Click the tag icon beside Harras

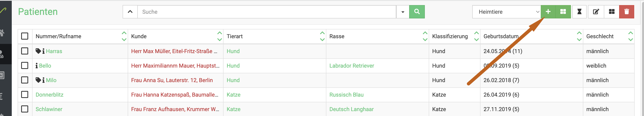[x=38, y=51]
